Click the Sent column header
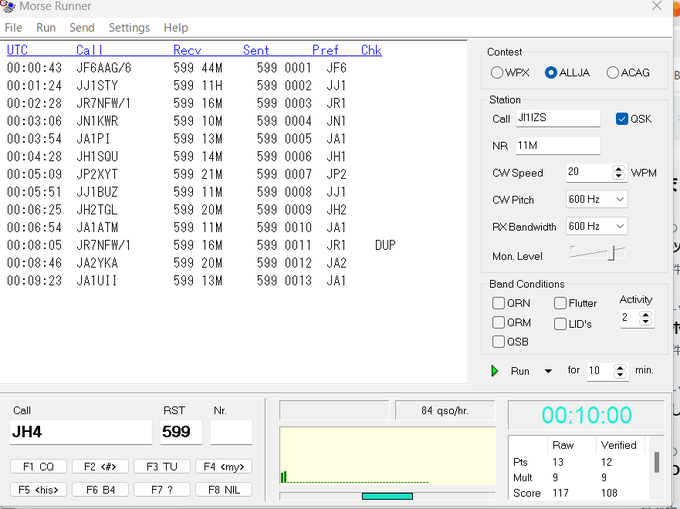The width and height of the screenshot is (680, 509). tap(256, 50)
